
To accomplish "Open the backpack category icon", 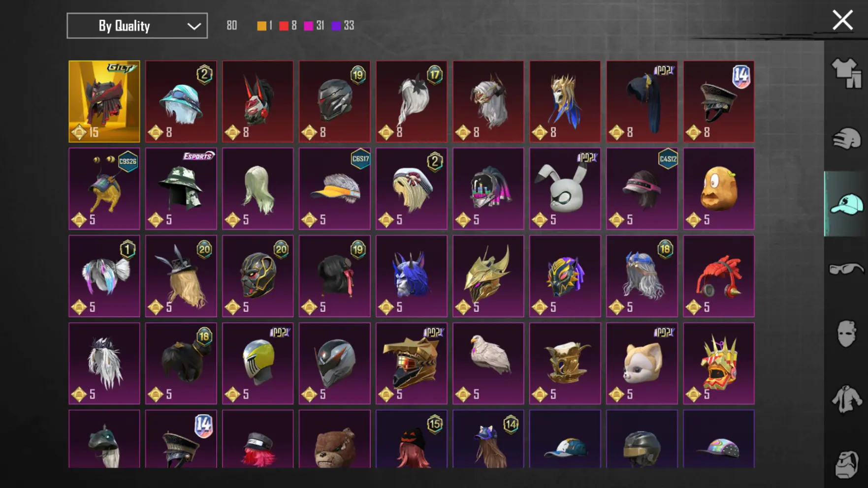I will (846, 463).
